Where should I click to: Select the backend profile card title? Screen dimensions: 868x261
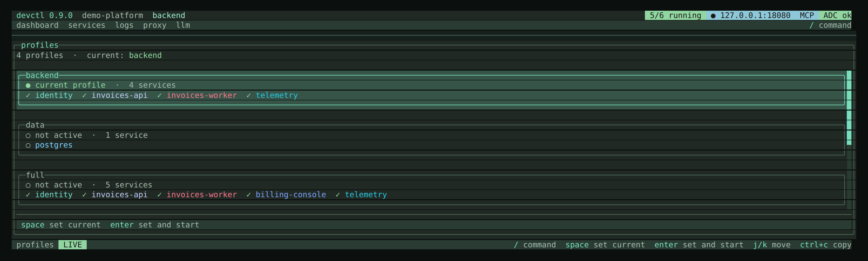(42, 75)
